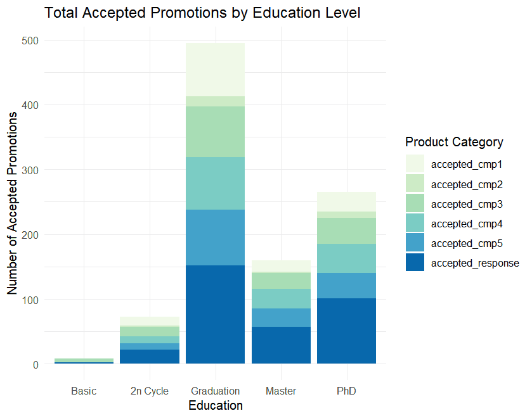This screenshot has width=532, height=418.
Task: Select the accepted_cmp3 legend swatch
Action: point(415,203)
